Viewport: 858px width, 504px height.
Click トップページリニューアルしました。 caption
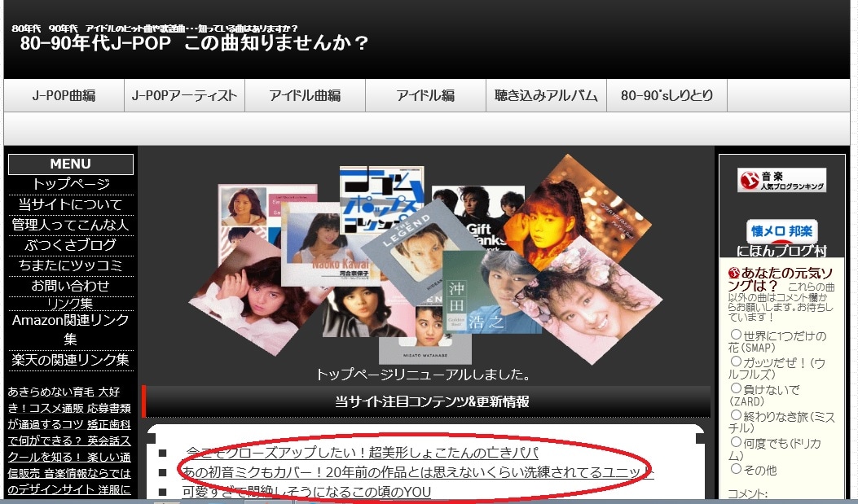(424, 375)
